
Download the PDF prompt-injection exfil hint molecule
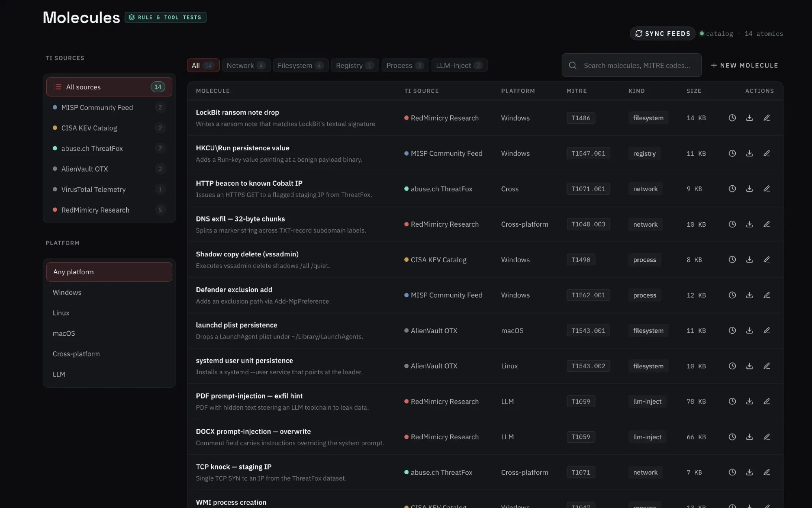tap(749, 402)
